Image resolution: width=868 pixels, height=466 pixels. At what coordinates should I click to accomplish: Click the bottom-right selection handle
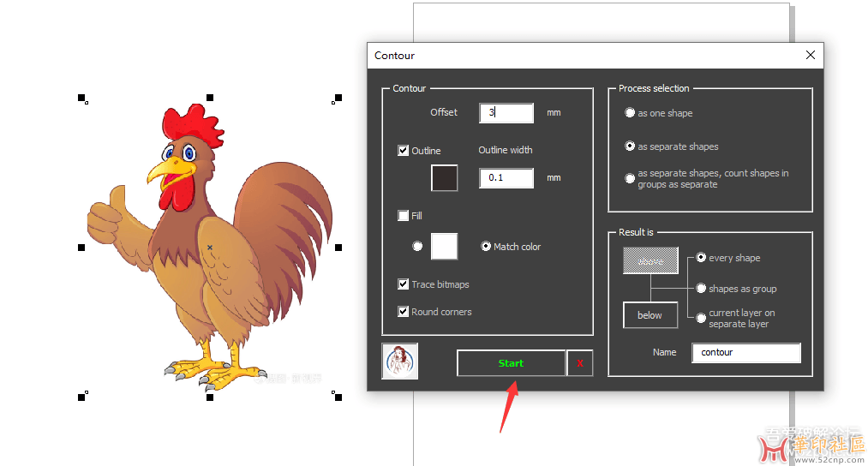coord(338,397)
